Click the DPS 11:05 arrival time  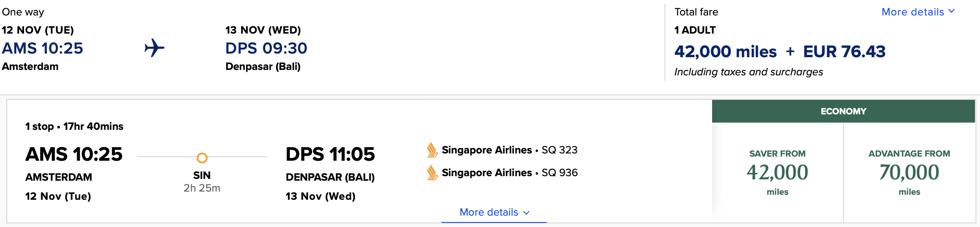[x=330, y=154]
